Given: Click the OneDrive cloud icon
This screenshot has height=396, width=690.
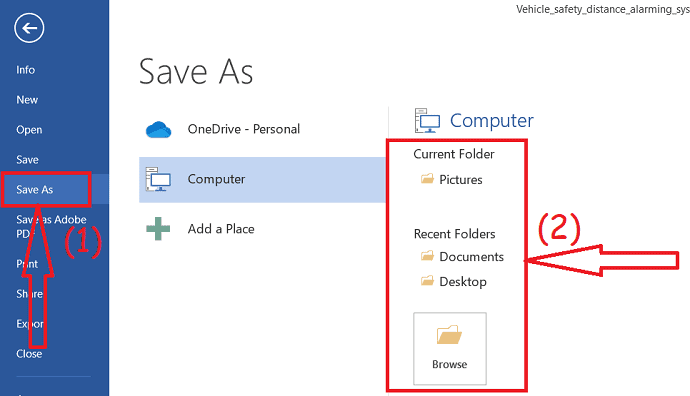Looking at the screenshot, I should [x=158, y=130].
